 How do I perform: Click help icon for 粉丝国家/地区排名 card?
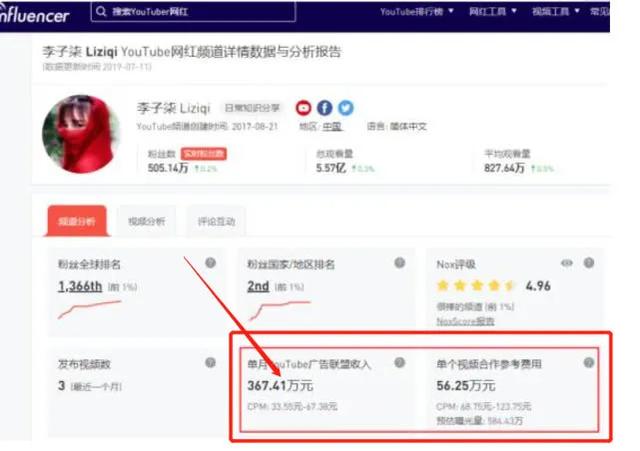400,263
